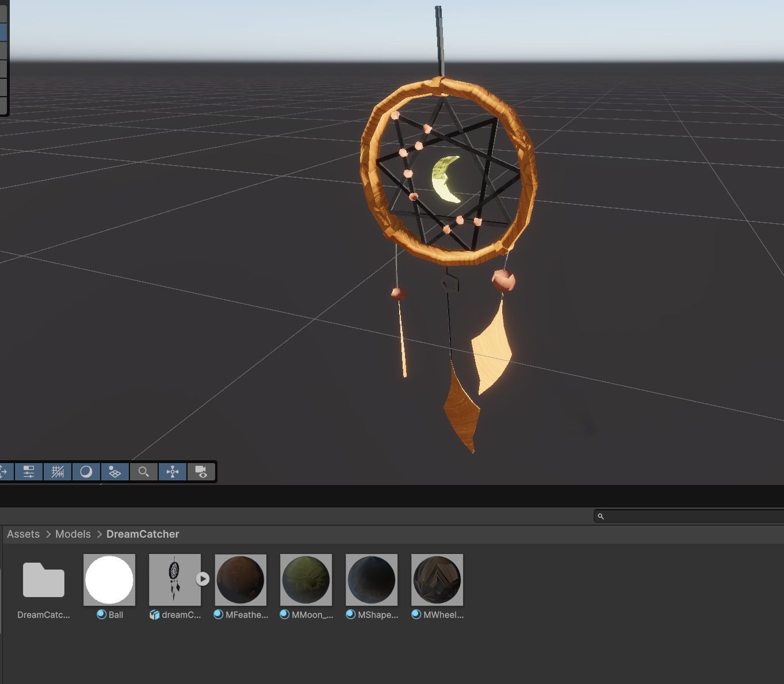
Task: Click DreamCatcher in the breadcrumb path
Action: 143,534
